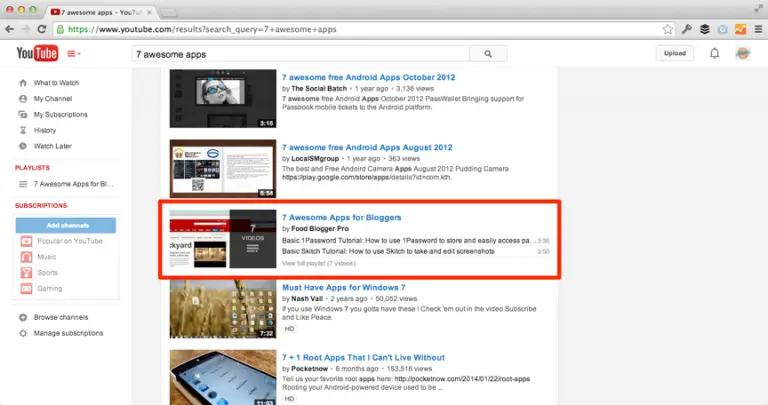
Task: Go back with the browser back arrow
Action: click(9, 29)
